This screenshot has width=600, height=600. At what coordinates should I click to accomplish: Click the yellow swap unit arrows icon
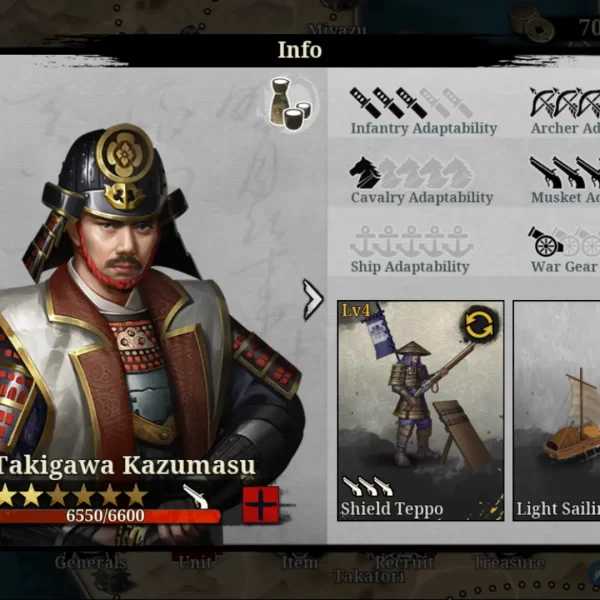pos(478,325)
